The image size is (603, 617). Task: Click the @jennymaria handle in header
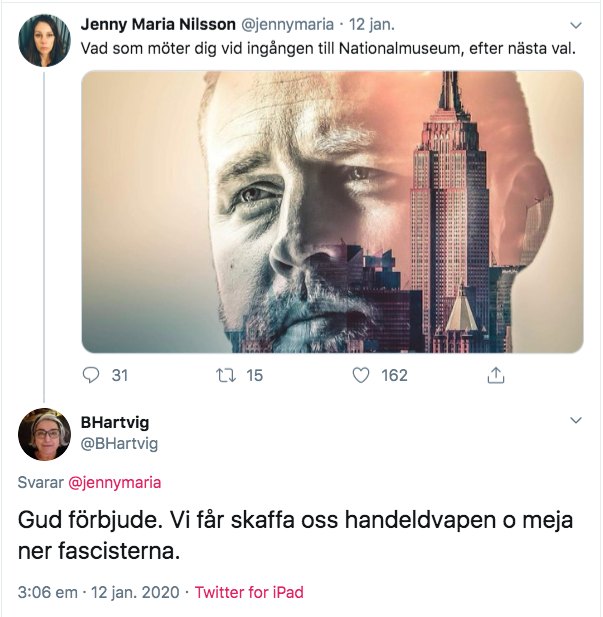285,24
